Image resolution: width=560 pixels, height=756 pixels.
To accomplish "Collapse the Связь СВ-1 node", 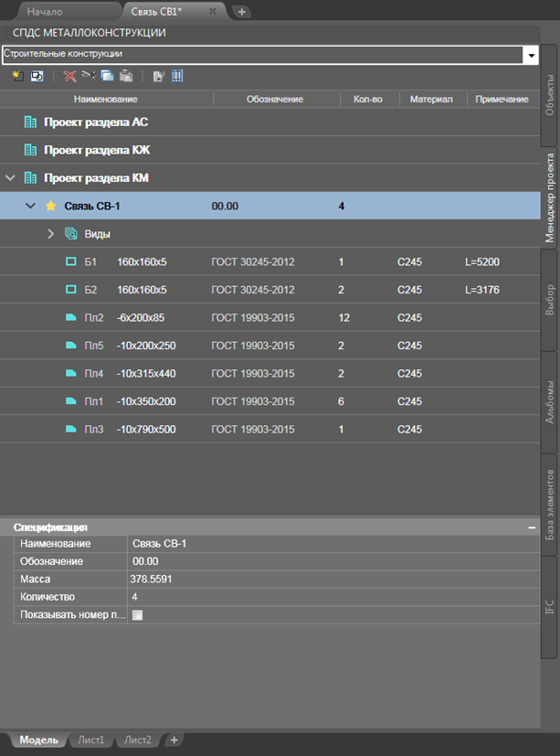I will 30,206.
